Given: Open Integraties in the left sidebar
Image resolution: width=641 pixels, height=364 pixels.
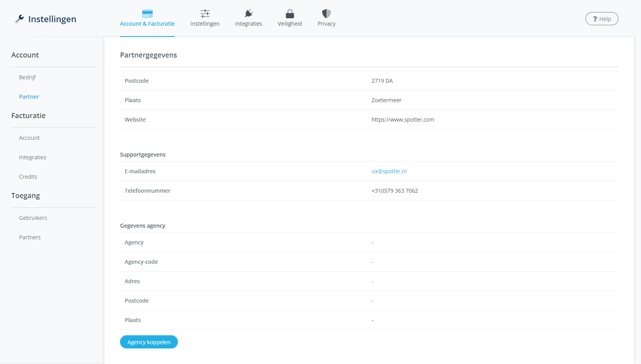Looking at the screenshot, I should tap(33, 157).
